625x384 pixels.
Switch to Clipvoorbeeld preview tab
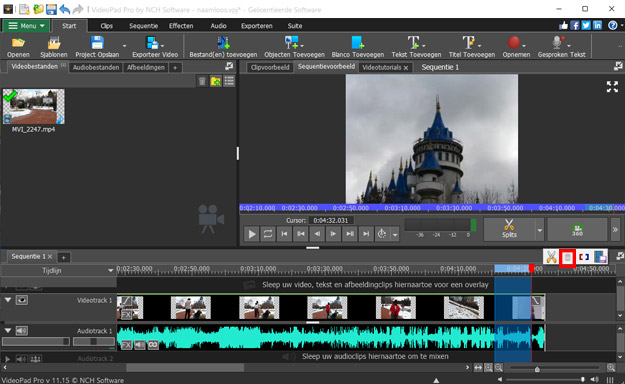(270, 67)
